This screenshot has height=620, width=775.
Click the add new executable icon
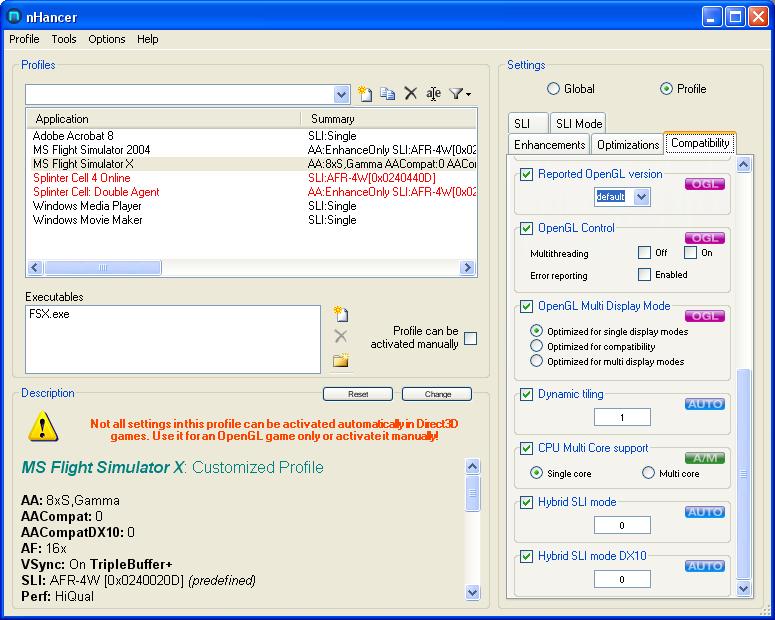click(x=341, y=314)
